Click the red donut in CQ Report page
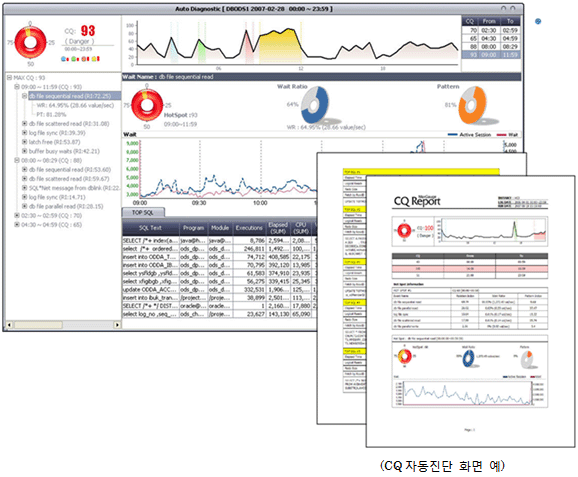578x477 pixels. (404, 230)
